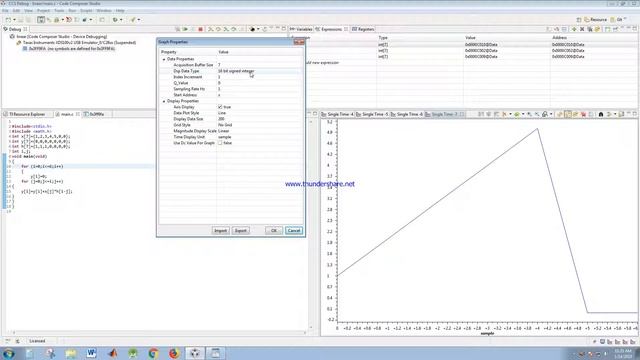Click the Sampling Rate Hz value field

click(260, 89)
